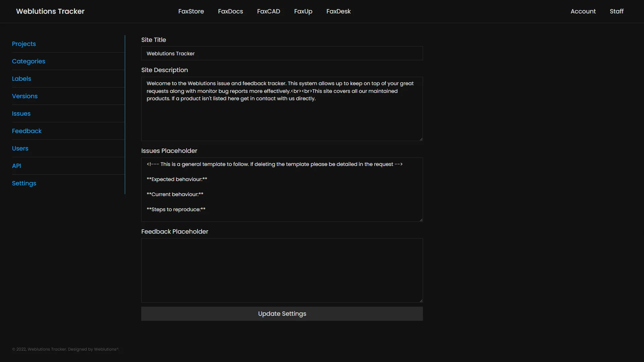Navigate to FaxDesk
Screen dimensions: 644x362
(338, 11)
